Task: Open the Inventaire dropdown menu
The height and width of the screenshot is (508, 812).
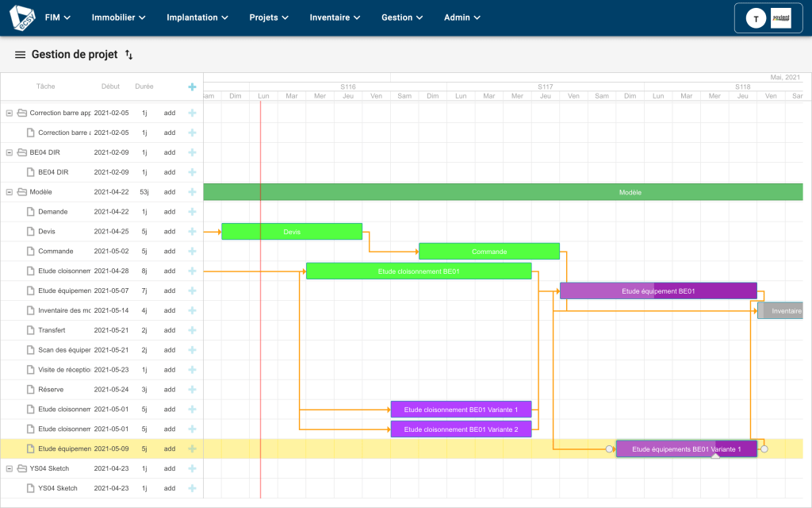Action: 333,17
